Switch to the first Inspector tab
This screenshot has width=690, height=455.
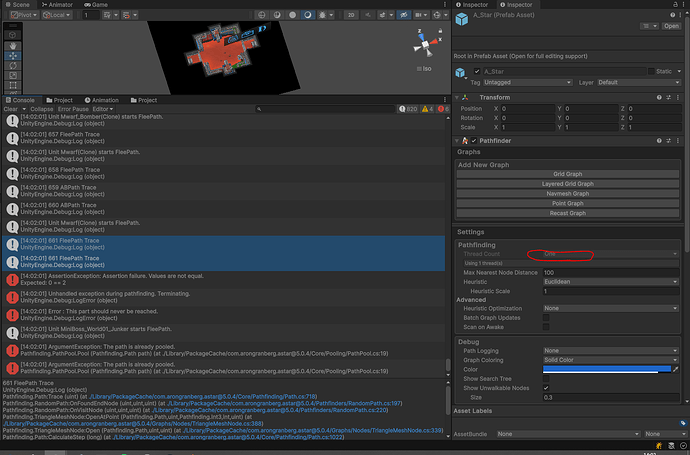(472, 4)
